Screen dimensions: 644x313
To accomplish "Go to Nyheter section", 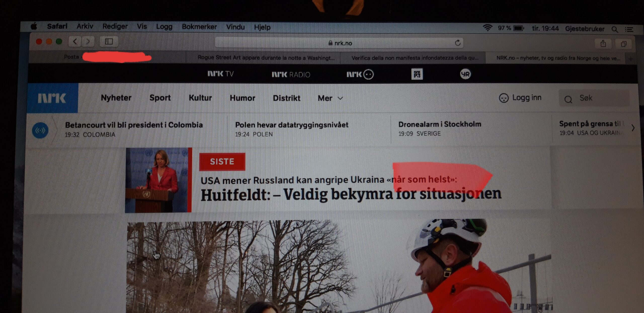I will 116,98.
